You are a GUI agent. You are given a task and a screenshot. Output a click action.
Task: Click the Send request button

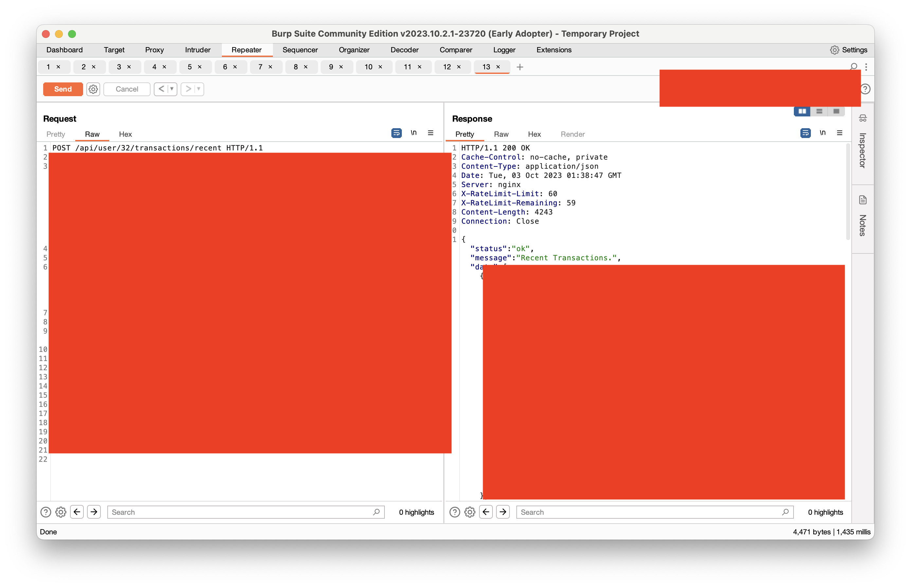coord(63,89)
